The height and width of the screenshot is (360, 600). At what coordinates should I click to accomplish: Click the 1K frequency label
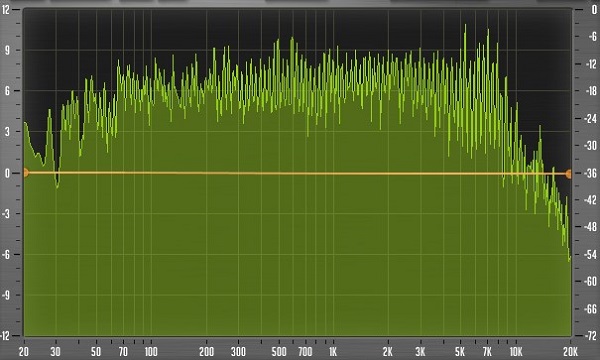(333, 352)
